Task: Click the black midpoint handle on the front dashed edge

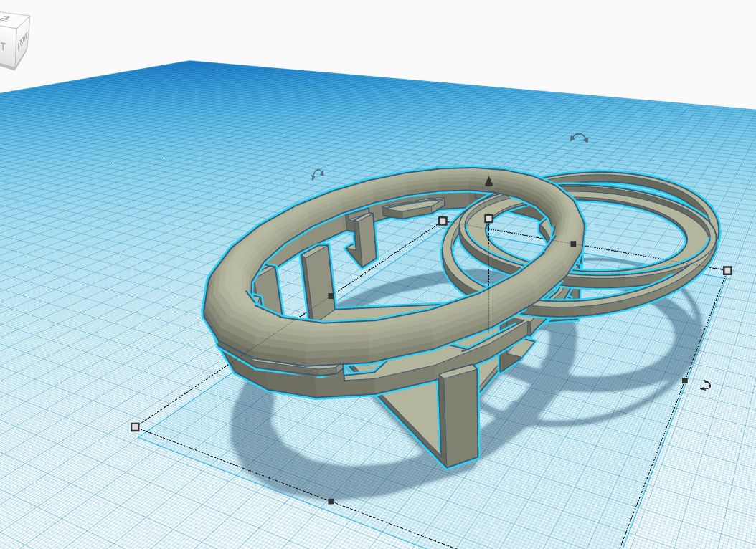Action: tap(331, 501)
